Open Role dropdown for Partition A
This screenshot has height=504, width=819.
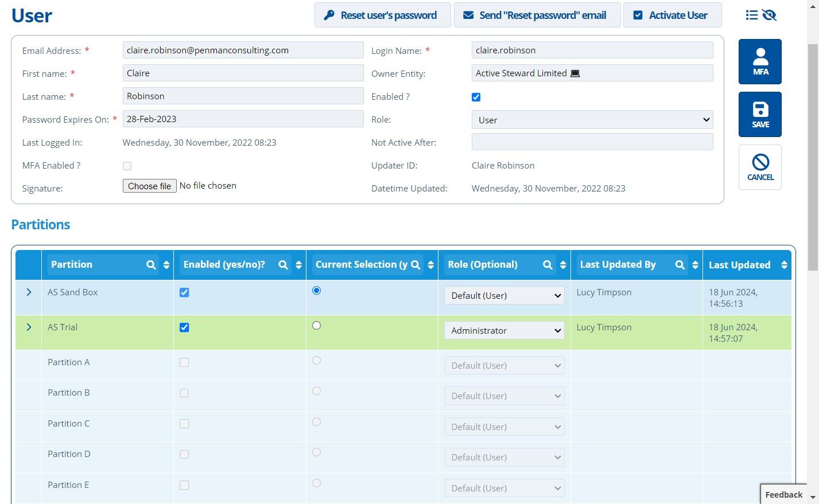click(x=504, y=365)
